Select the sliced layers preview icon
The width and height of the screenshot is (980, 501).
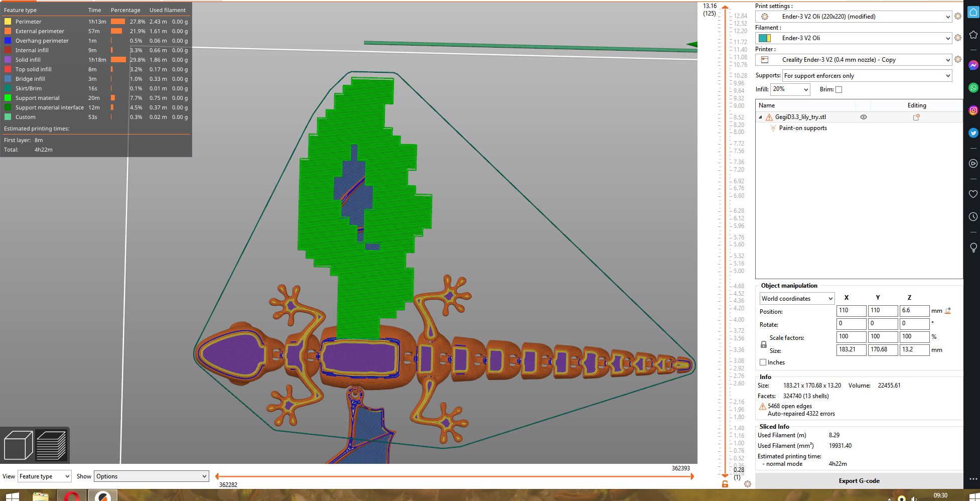51,445
